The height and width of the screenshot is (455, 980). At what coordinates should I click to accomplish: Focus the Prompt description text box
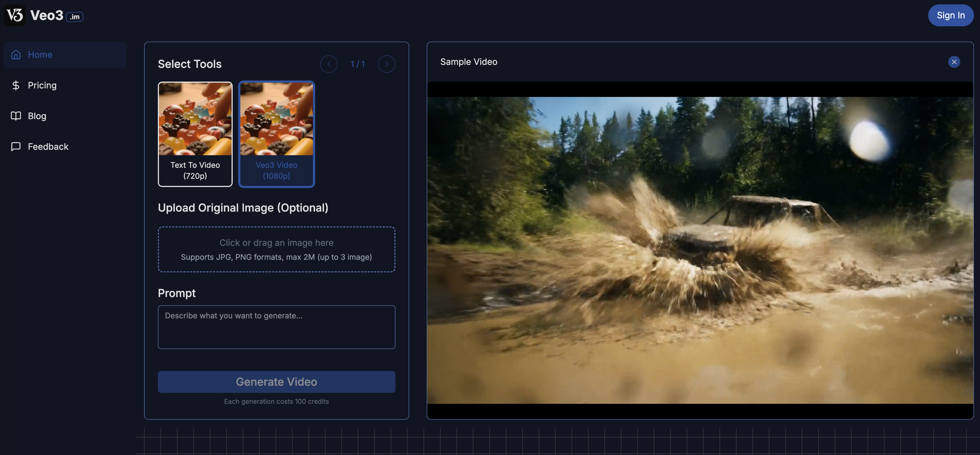click(276, 327)
